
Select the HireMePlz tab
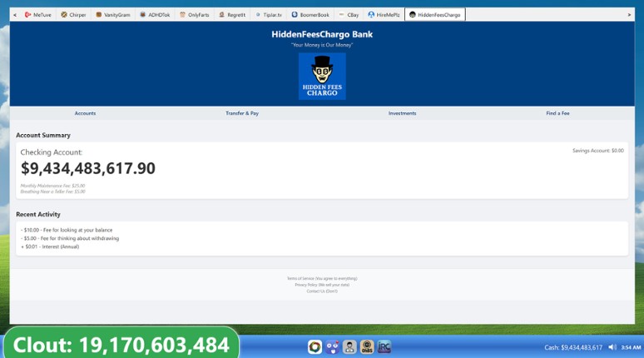(x=384, y=15)
